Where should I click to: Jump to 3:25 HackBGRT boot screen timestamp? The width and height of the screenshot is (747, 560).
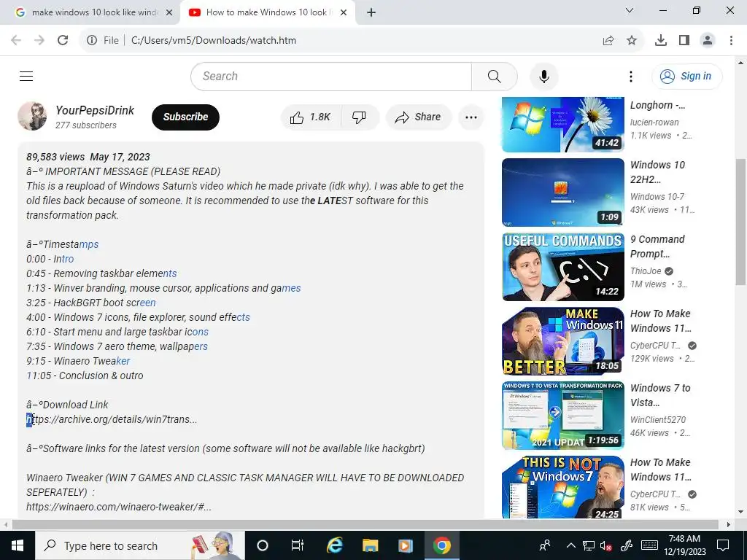91,303
